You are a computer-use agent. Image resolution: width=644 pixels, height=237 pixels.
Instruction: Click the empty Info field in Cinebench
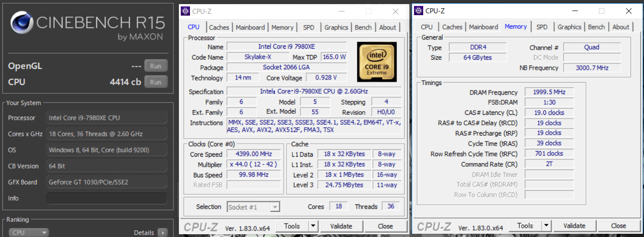tap(106, 198)
